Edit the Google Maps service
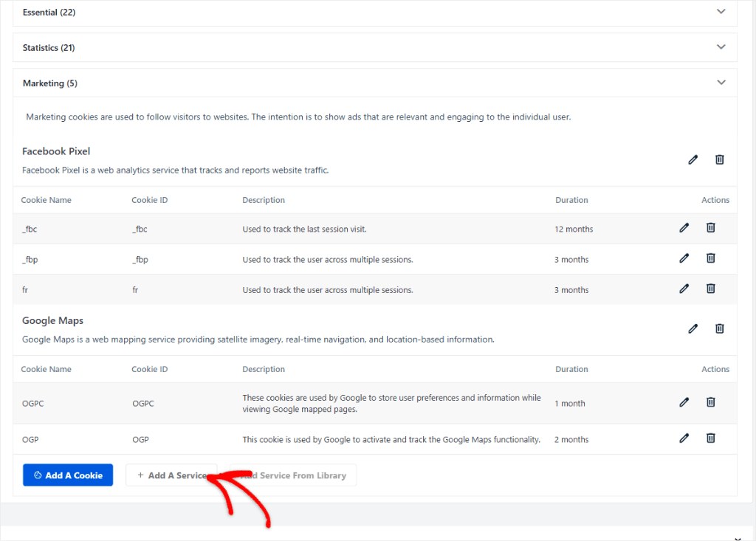 (x=693, y=329)
